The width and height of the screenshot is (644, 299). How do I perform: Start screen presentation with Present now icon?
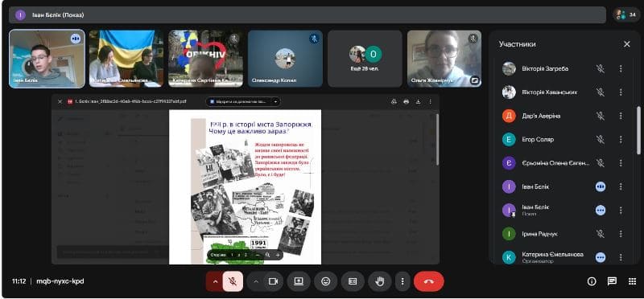299,281
